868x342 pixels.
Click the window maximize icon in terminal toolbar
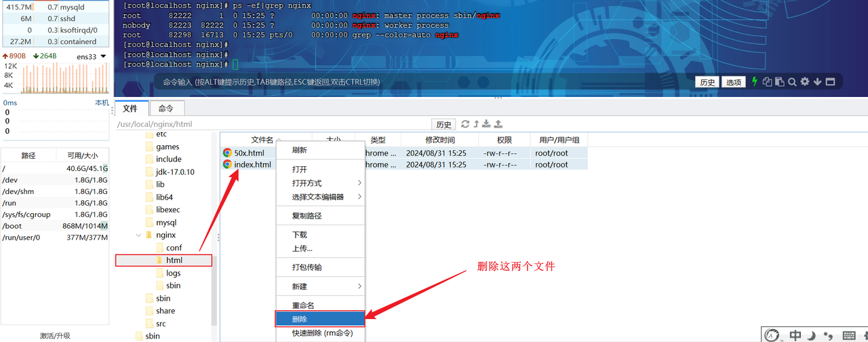[830, 81]
